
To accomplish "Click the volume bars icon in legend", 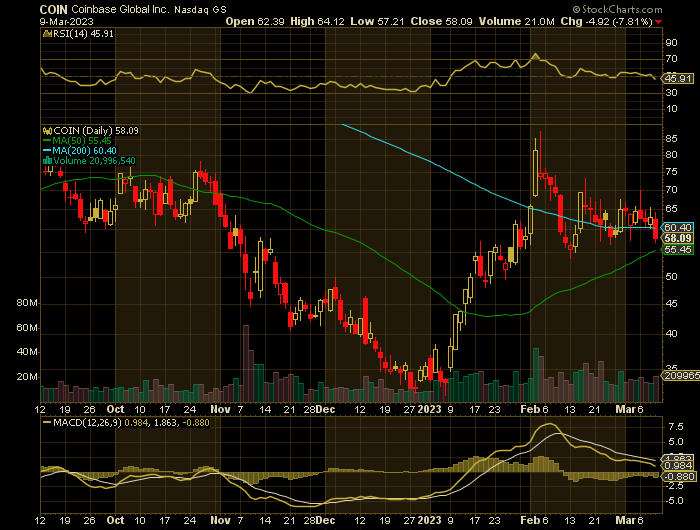I will point(47,161).
